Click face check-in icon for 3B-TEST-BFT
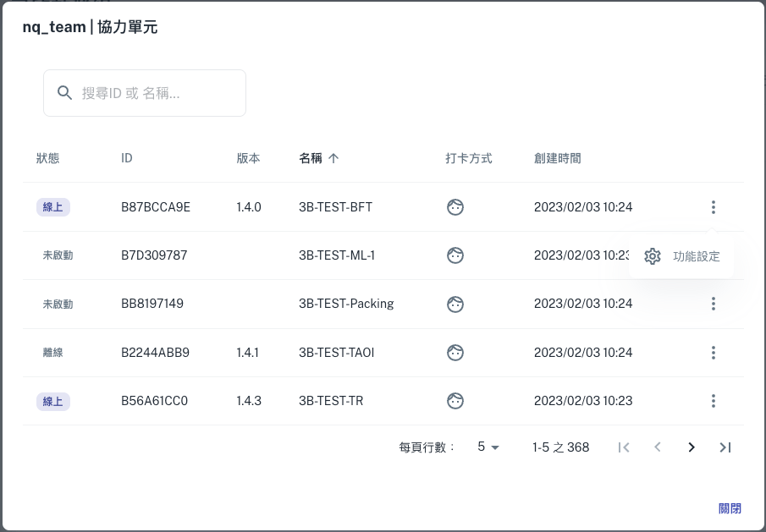766x532 pixels. click(x=455, y=207)
